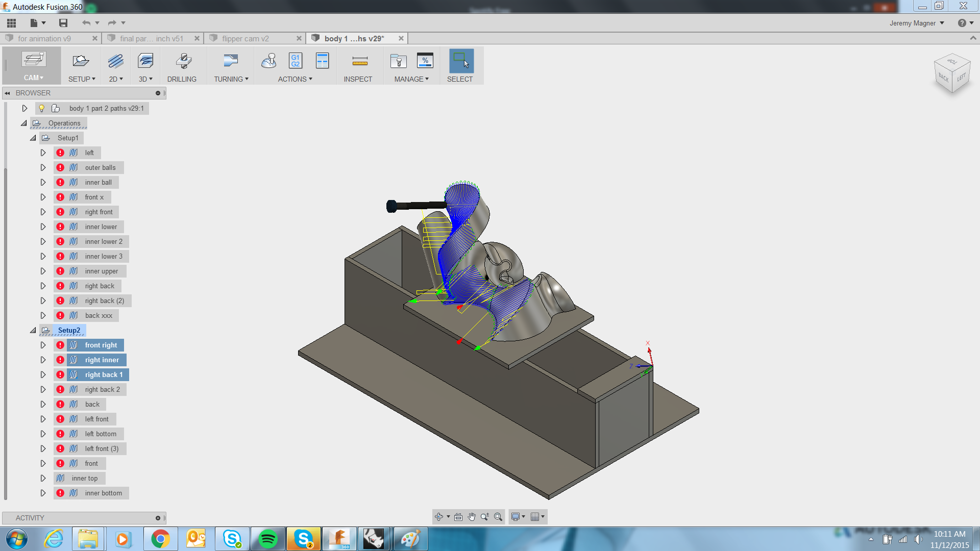Open the Display Settings monitor icon
The image size is (980, 551).
point(516,517)
